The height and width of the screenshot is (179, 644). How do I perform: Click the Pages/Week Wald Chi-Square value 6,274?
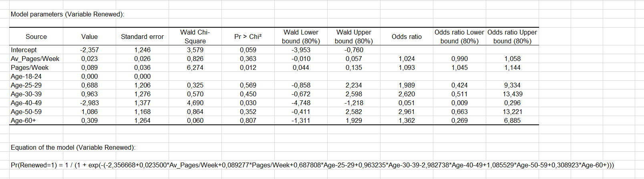(195, 67)
